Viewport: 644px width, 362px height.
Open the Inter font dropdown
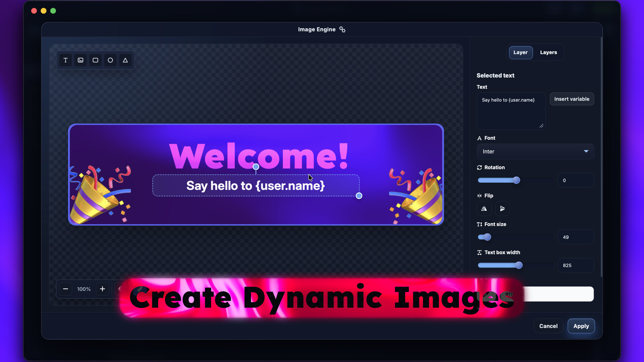(x=535, y=152)
